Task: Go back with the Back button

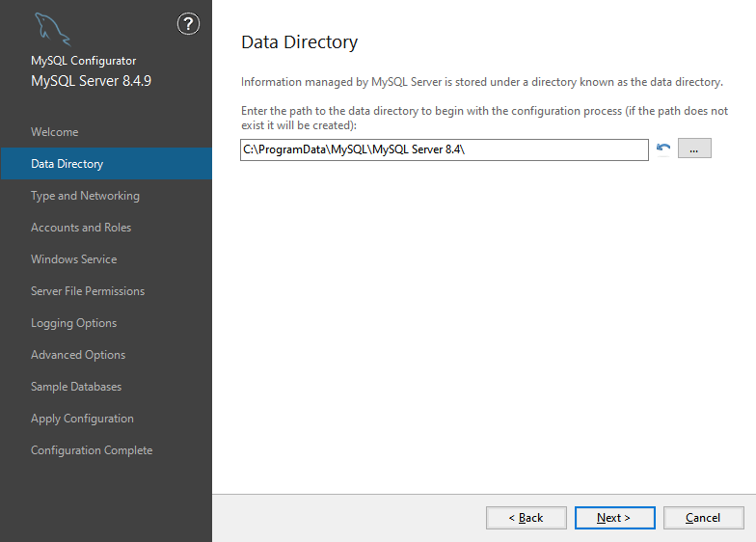Action: 526,518
